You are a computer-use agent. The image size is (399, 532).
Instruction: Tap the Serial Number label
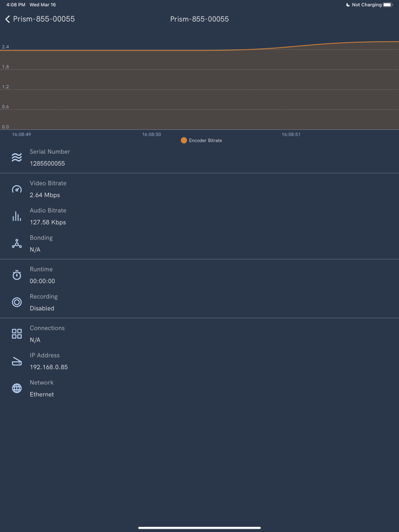coord(50,152)
